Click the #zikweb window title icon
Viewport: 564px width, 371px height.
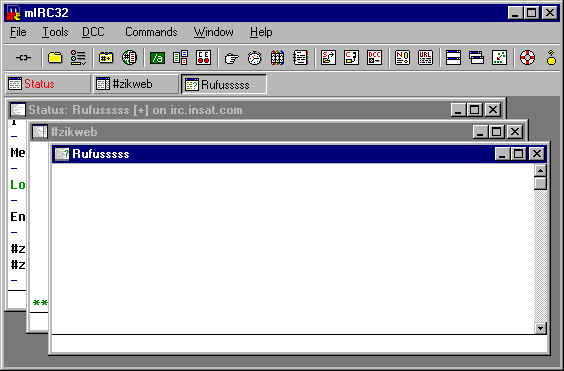[x=40, y=132]
